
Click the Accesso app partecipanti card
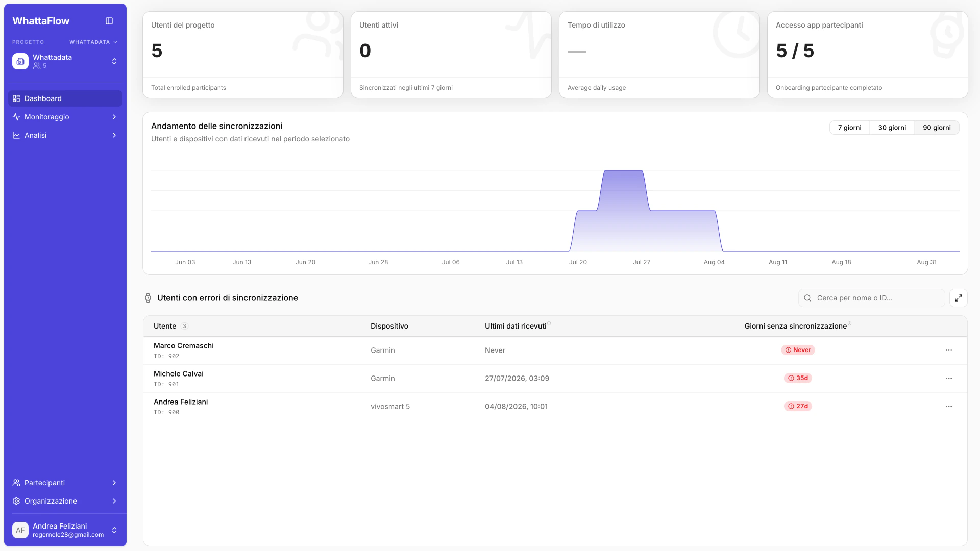click(868, 55)
